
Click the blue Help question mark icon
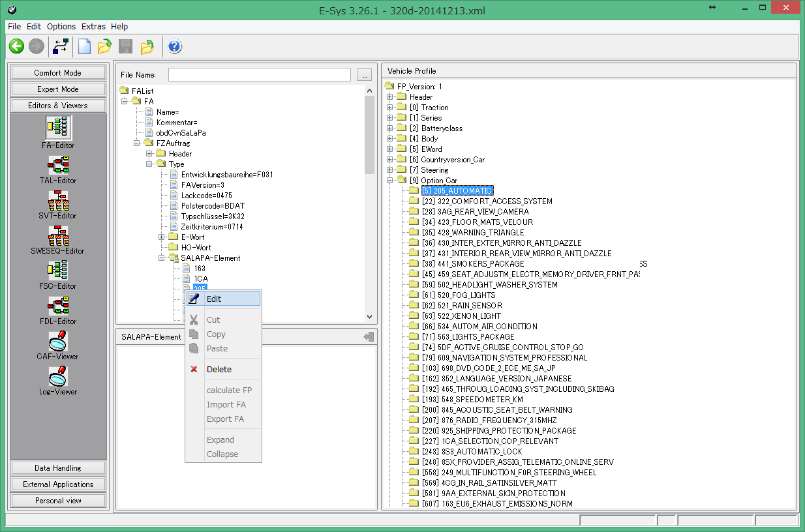[175, 46]
